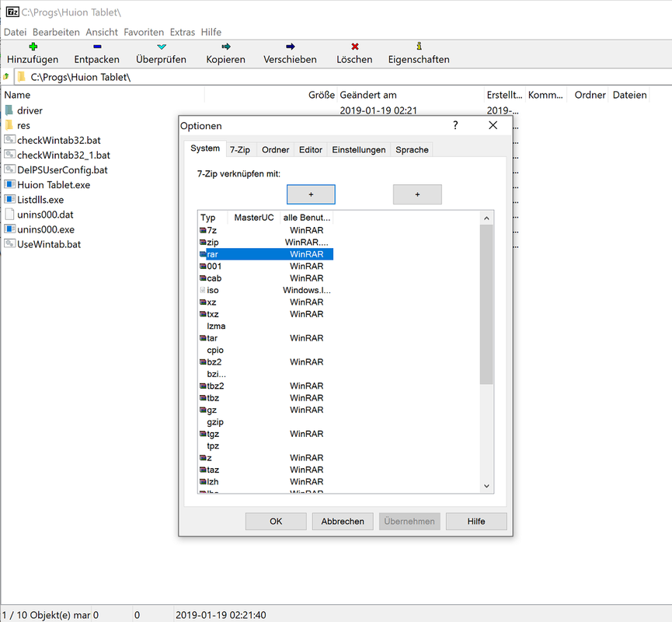Click the zip file type icon
Viewport: 672px width, 622px height.
(x=203, y=243)
